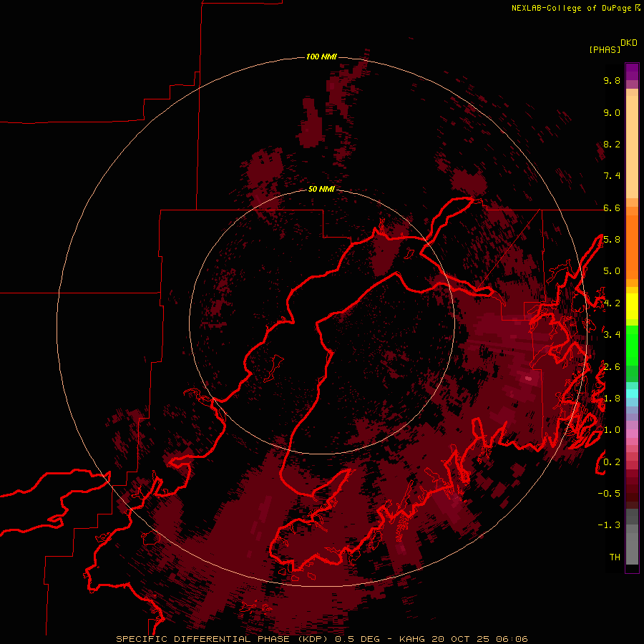
Task: Click the 50 NMI range ring label
Action: [321, 189]
